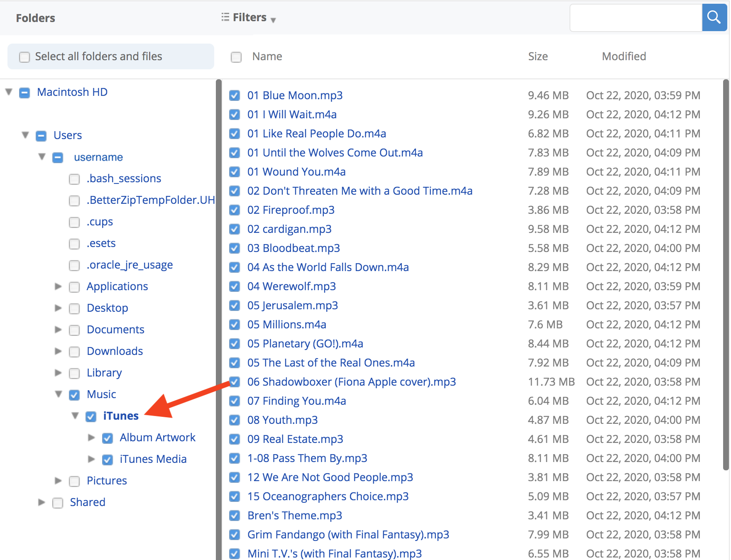Click the blue search magnifier button
731x560 pixels.
point(714,17)
